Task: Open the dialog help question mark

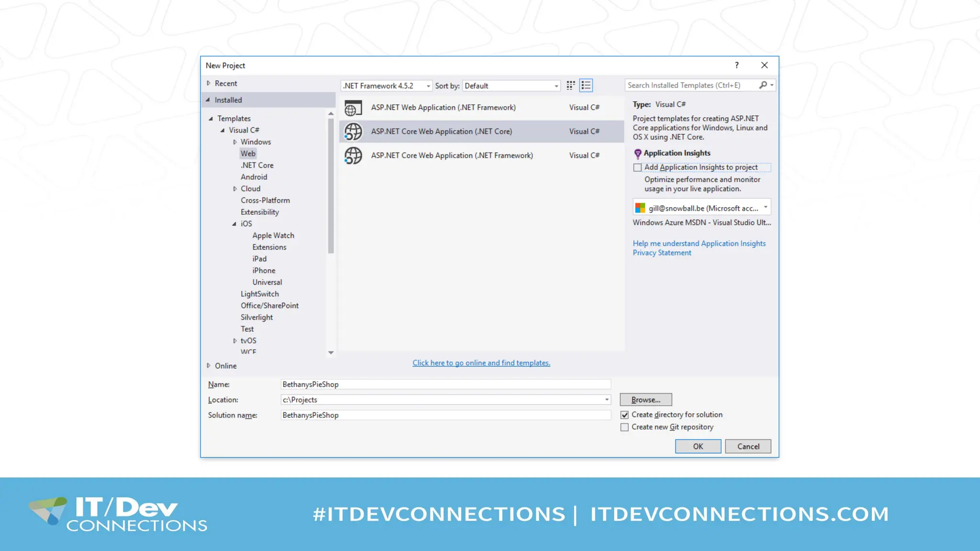Action: (x=736, y=66)
